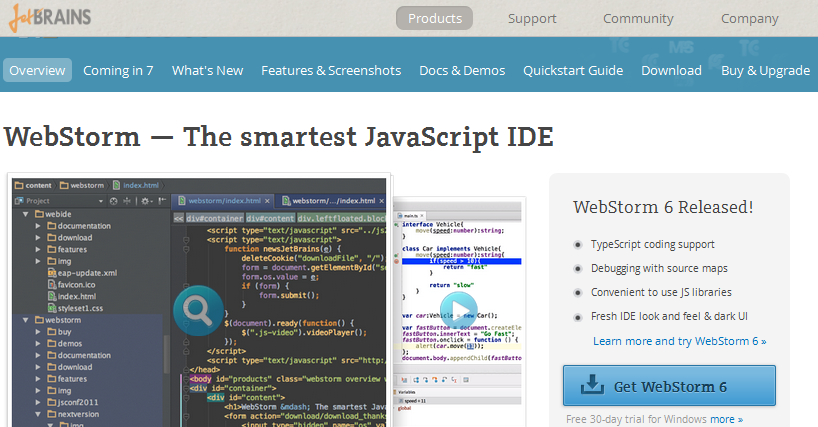Click Get WebStorm 6 button
Image resolution: width=818 pixels, height=427 pixels.
[x=669, y=386]
